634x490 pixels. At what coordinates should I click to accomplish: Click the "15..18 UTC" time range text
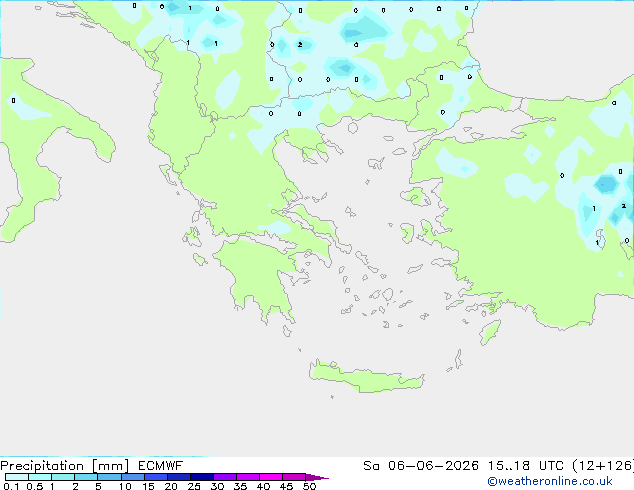coord(526,466)
